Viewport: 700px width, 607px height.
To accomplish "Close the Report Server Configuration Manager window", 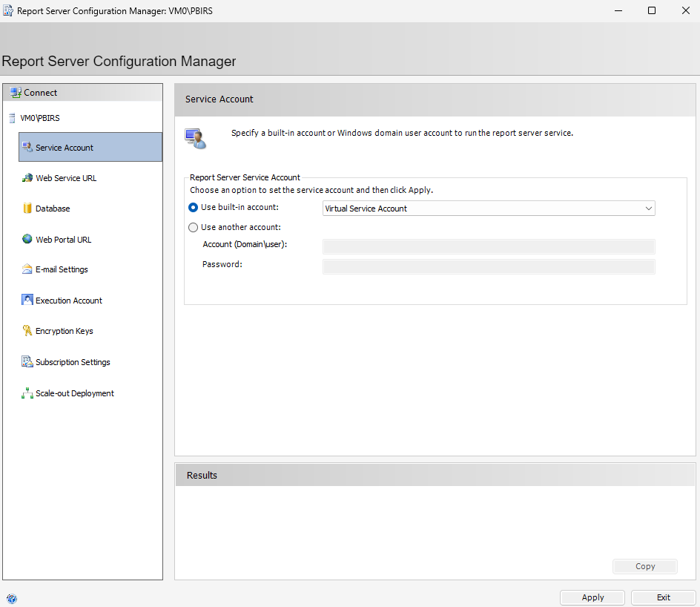I will point(686,10).
